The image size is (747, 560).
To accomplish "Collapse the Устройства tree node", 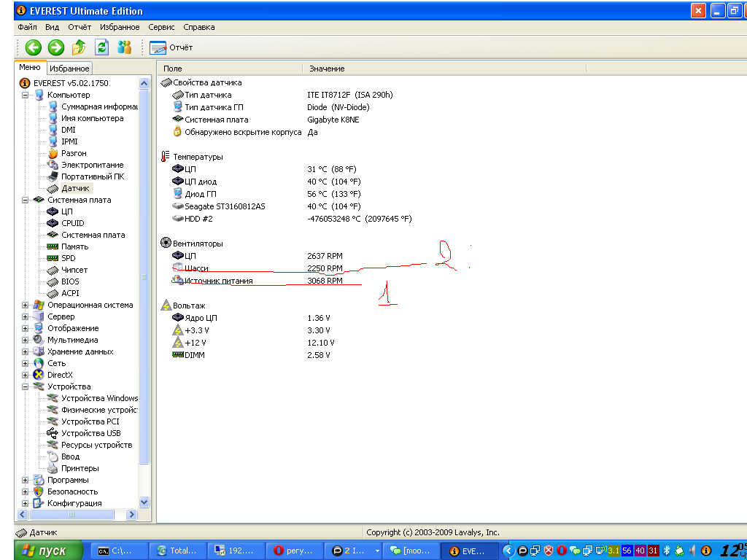I will pyautogui.click(x=25, y=386).
